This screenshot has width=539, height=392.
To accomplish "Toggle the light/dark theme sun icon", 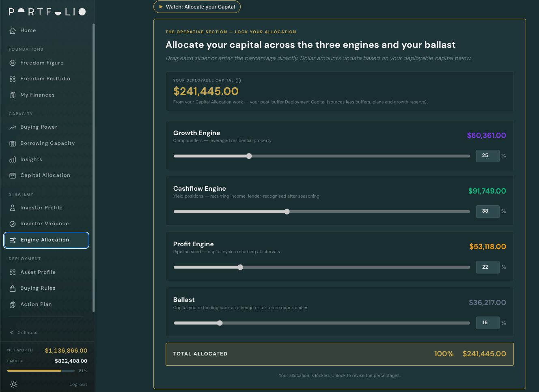I will tap(14, 384).
